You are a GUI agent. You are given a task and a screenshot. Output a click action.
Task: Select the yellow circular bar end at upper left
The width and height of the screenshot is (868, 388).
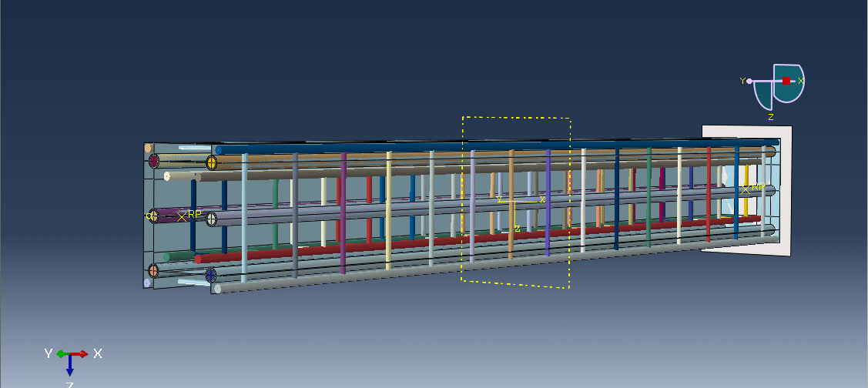pos(212,162)
